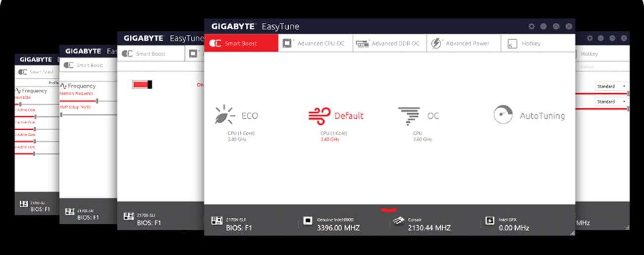This screenshot has width=644, height=255.
Task: Click the CPU chip icon beside 3396.00 MHZ
Action: pos(308,221)
